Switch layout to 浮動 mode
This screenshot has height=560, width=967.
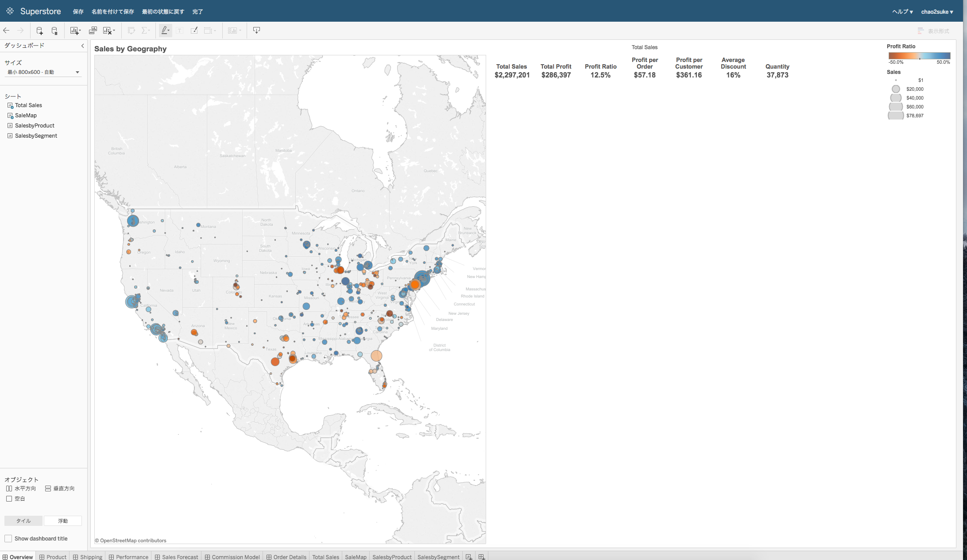62,521
